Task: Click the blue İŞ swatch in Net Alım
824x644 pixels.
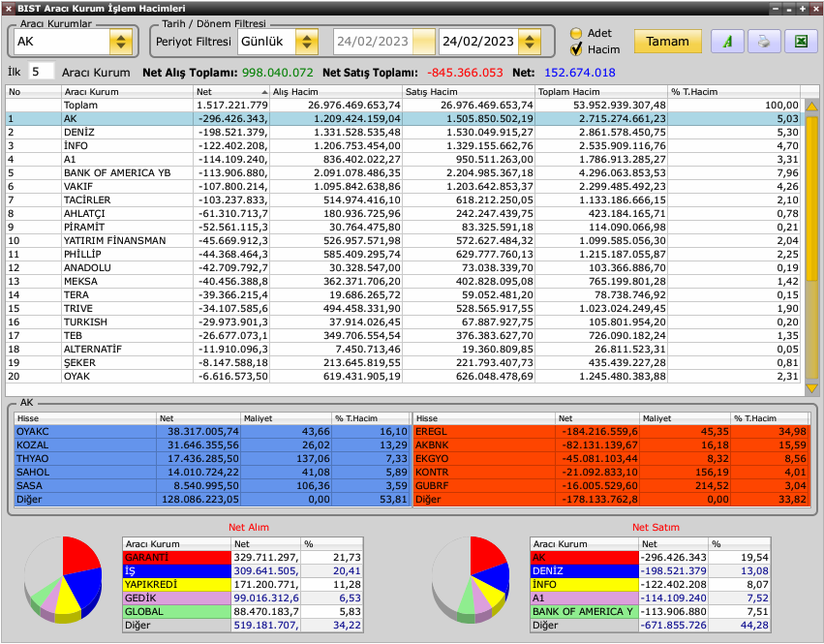Action: coord(176,571)
